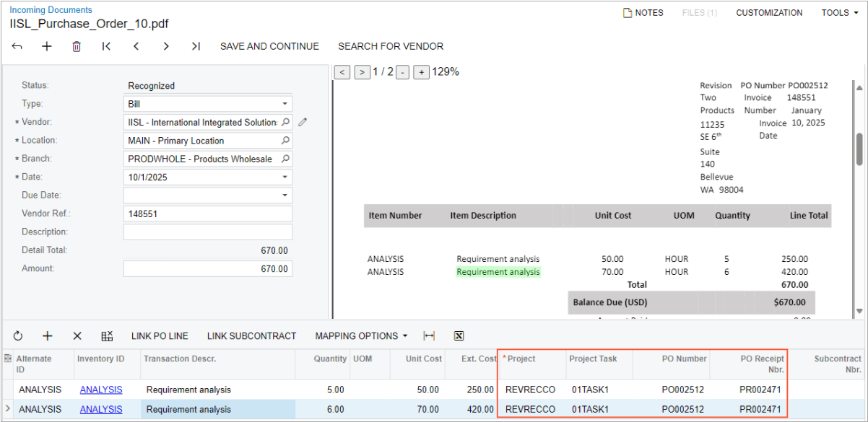
Task: Go to first record in toolbar
Action: 106,46
